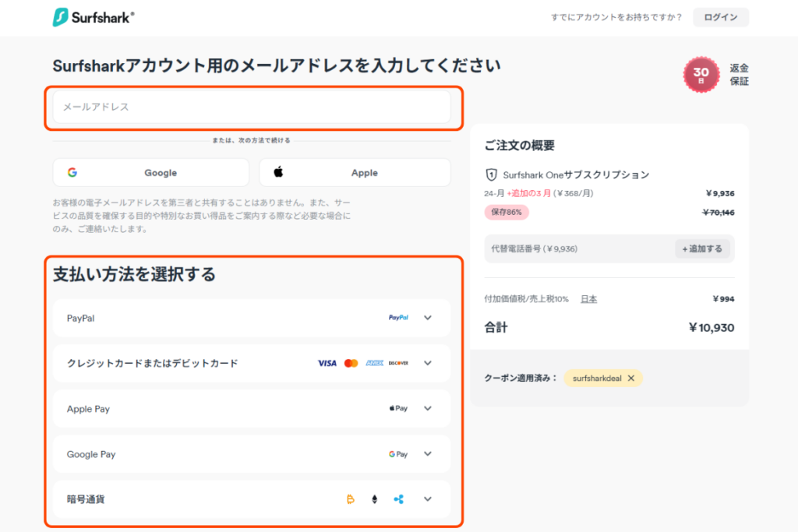This screenshot has height=532, width=798.
Task: Expand the PayPal payment option
Action: click(x=427, y=318)
